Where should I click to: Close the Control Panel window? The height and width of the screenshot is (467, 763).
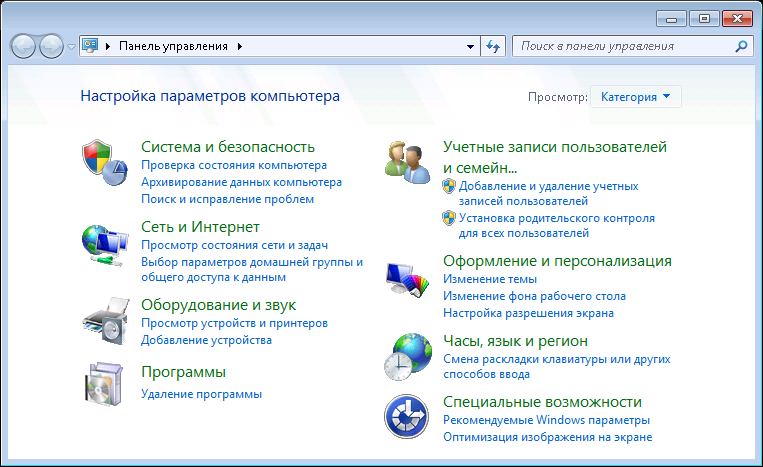click(738, 19)
